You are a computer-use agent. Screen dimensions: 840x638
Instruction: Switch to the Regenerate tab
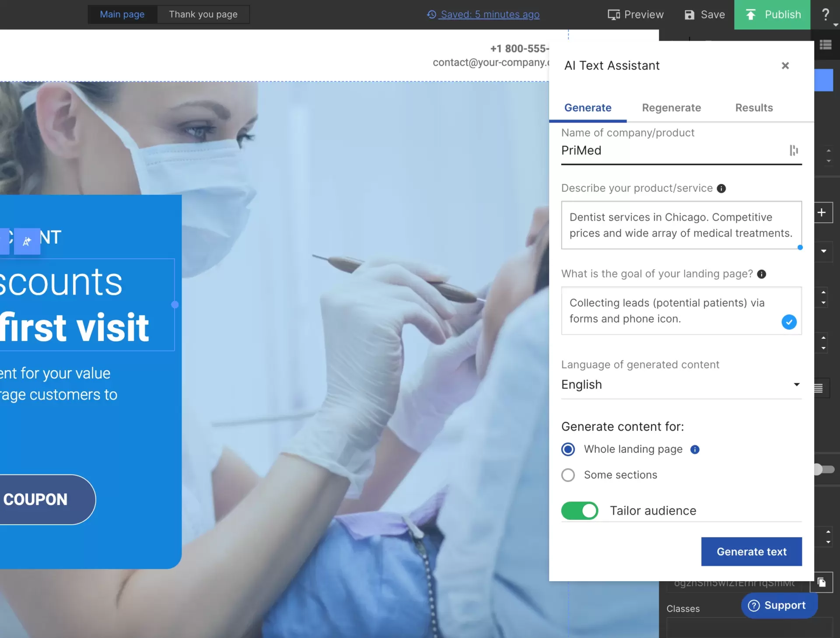[x=671, y=108]
